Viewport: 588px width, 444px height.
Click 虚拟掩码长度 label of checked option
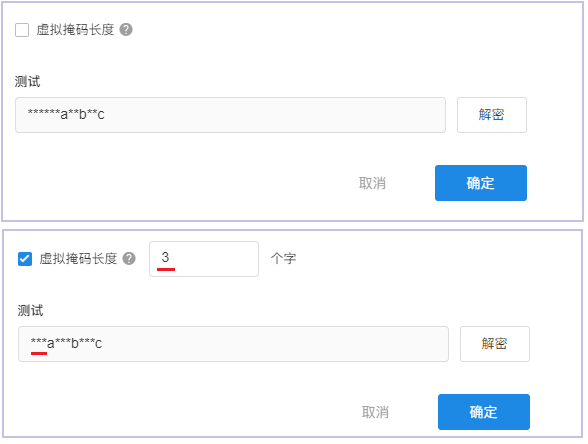tap(78, 259)
